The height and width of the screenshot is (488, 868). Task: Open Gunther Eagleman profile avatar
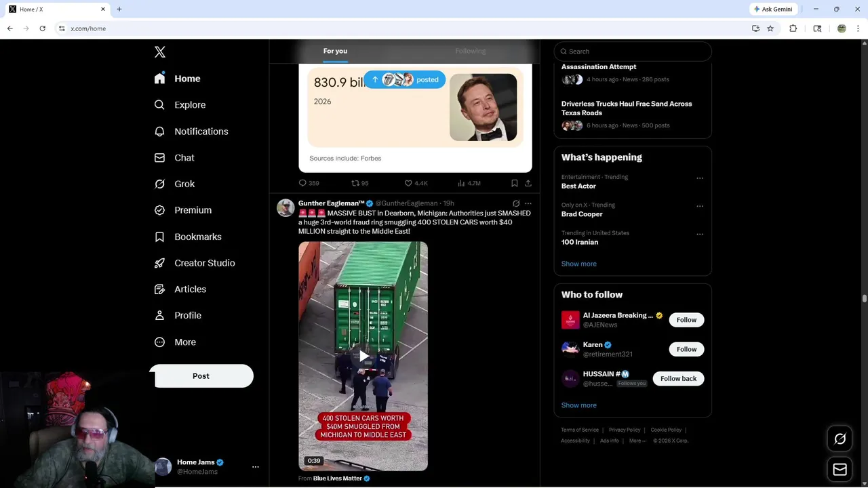[x=285, y=207]
